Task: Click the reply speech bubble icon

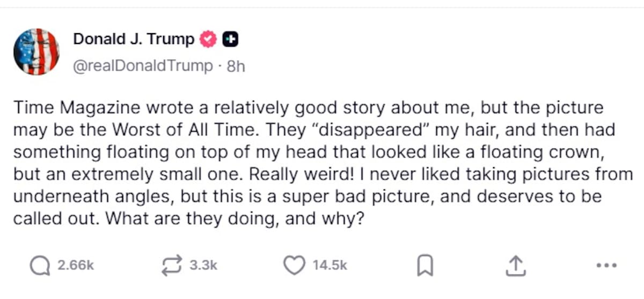Action: [x=40, y=265]
